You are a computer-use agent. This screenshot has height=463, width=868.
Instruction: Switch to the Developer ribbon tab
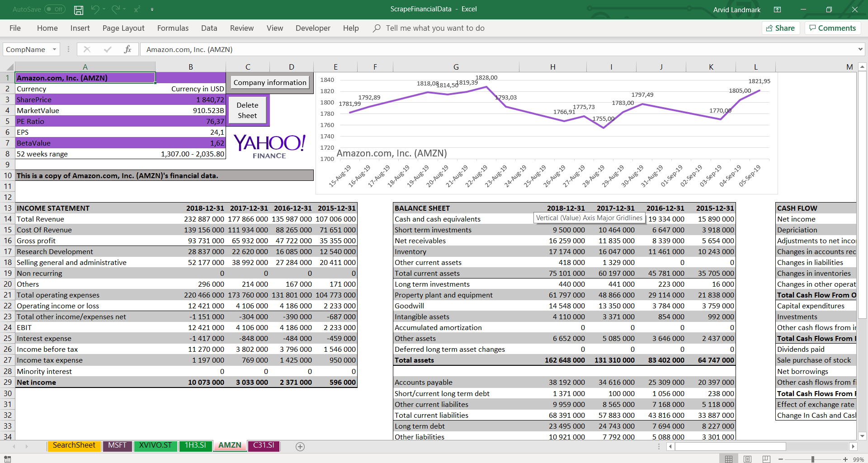313,28
